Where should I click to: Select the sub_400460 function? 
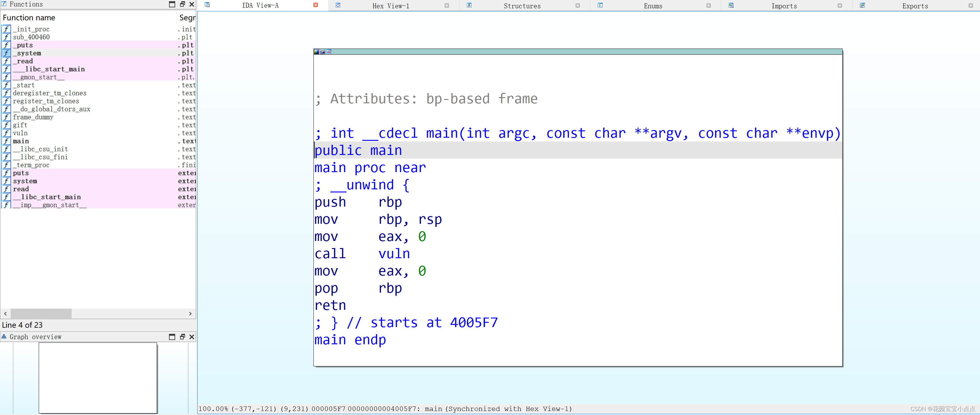click(x=98, y=37)
